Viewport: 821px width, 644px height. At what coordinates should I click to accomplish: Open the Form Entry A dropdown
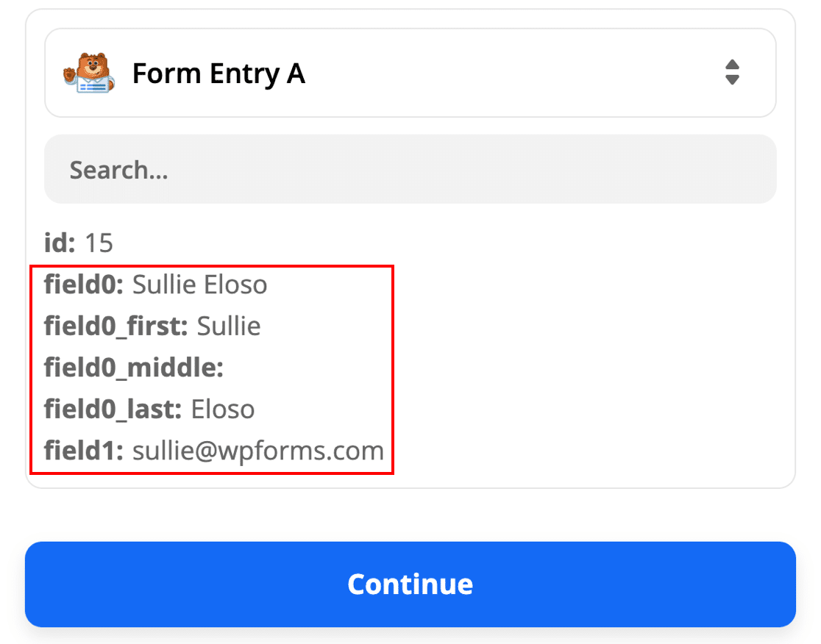coord(410,73)
